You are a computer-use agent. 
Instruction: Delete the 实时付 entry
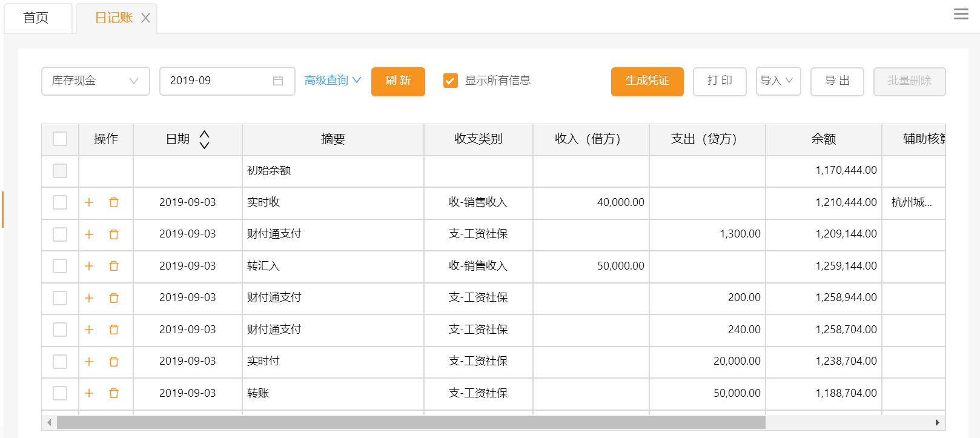[x=114, y=362]
